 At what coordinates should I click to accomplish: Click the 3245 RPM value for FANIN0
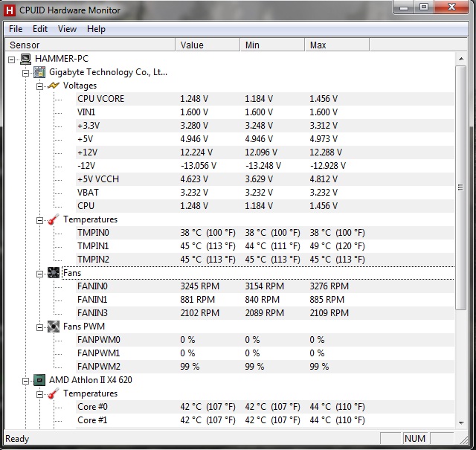[200, 286]
